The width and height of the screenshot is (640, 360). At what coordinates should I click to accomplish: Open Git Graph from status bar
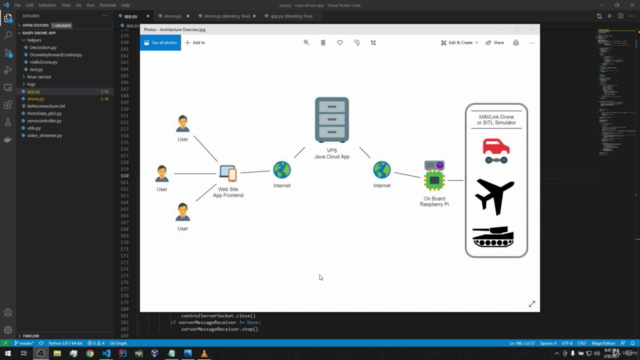[118, 343]
